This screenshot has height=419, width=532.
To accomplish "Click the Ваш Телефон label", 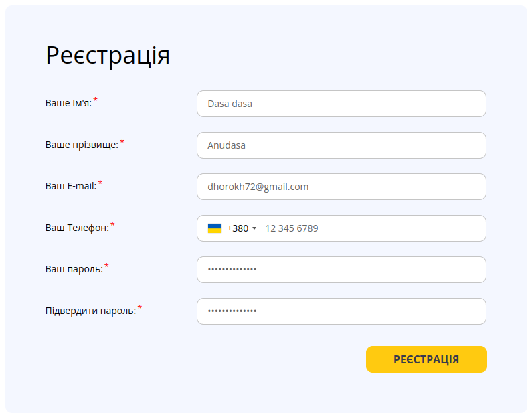I will point(77,228).
